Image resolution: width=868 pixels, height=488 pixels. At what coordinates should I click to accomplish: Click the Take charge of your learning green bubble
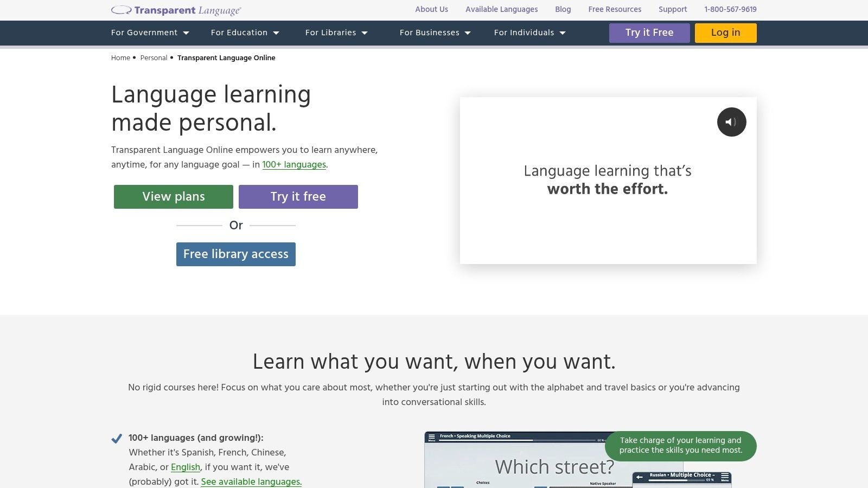coord(681,446)
